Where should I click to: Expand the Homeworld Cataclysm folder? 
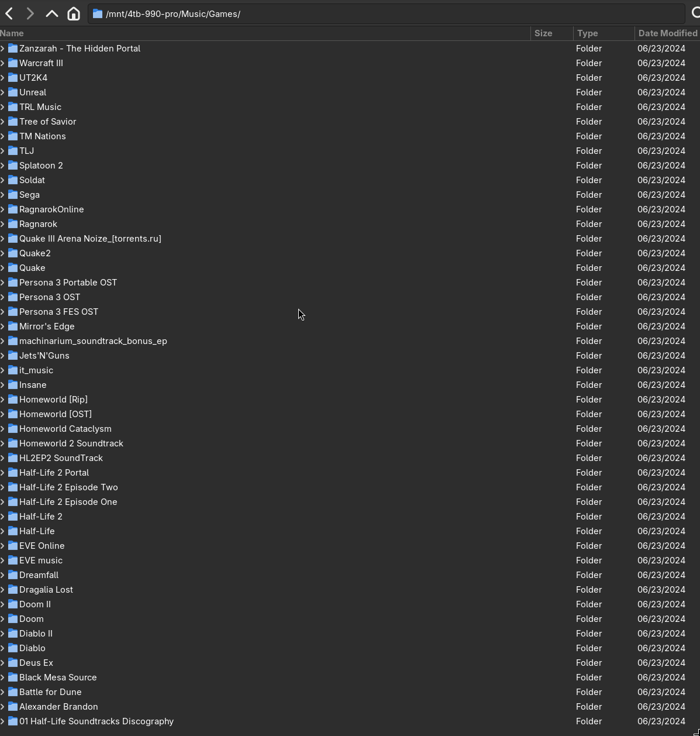click(3, 429)
